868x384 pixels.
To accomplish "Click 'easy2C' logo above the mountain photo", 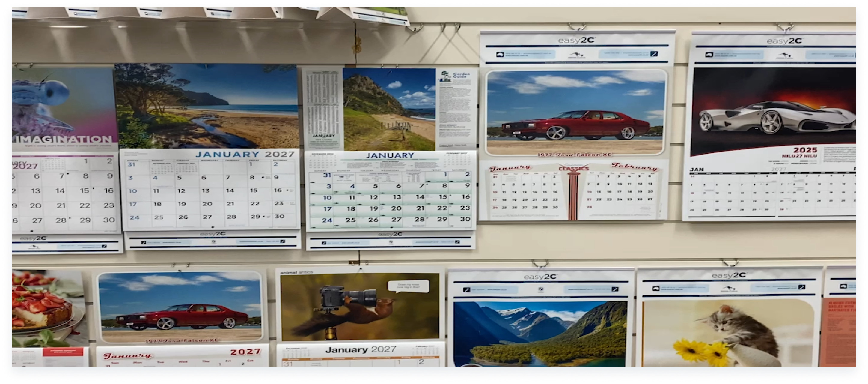I will (x=540, y=277).
